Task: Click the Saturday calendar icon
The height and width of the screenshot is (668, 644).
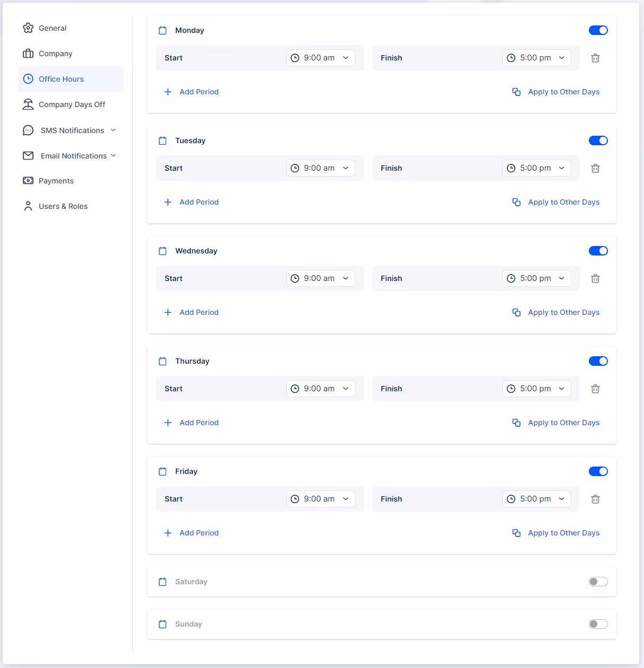Action: coord(163,582)
